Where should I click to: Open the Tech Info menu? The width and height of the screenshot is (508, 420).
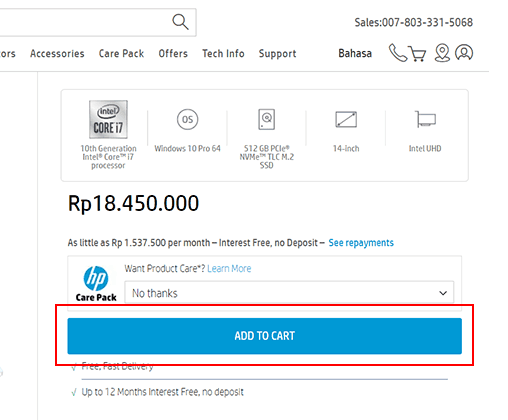[x=223, y=53]
